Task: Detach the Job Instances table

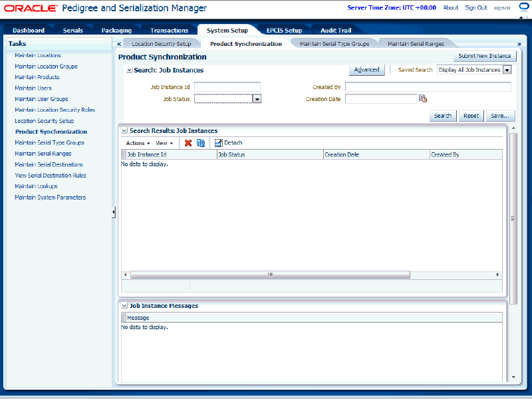Action: pos(228,143)
